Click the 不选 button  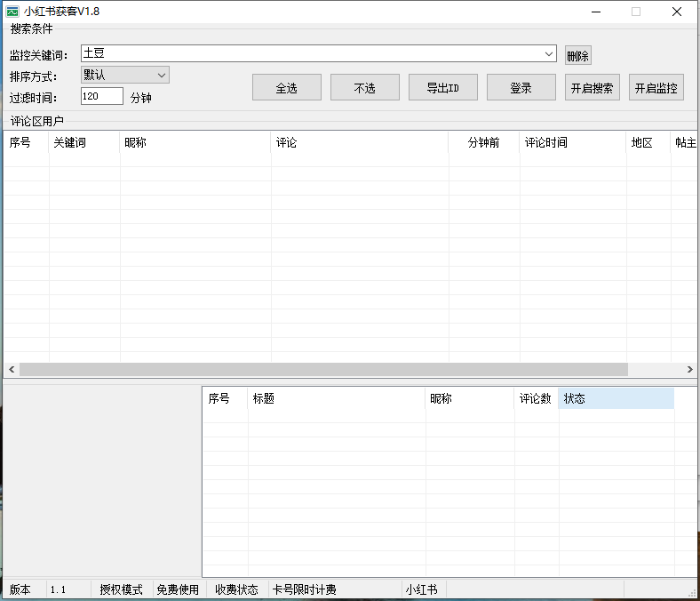tap(364, 88)
